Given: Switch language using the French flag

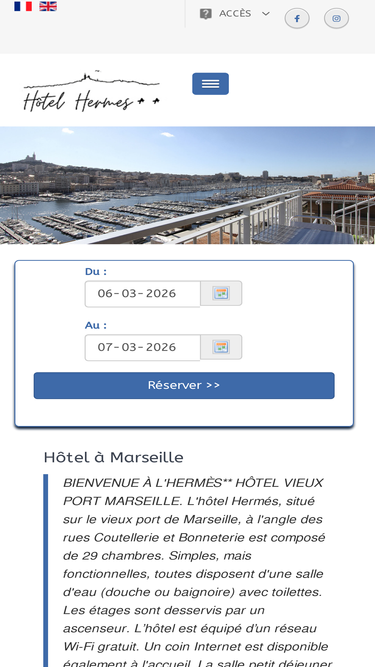Looking at the screenshot, I should pos(23,6).
